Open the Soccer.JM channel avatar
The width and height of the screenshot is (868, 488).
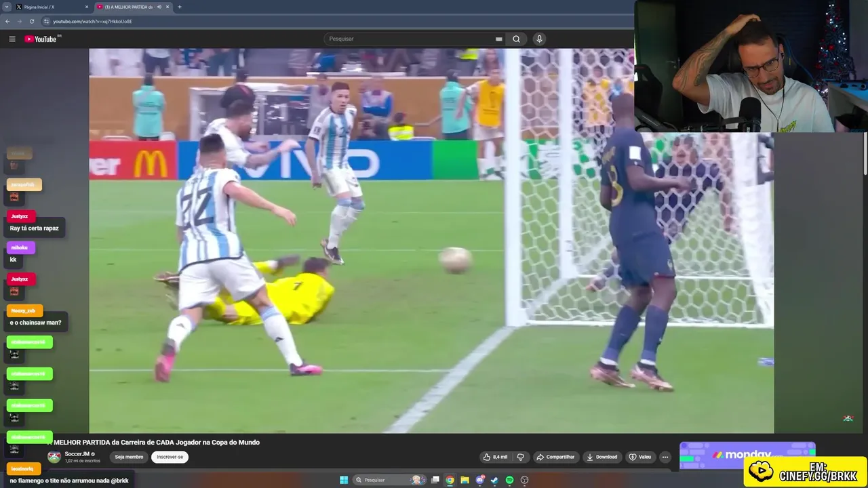point(54,457)
